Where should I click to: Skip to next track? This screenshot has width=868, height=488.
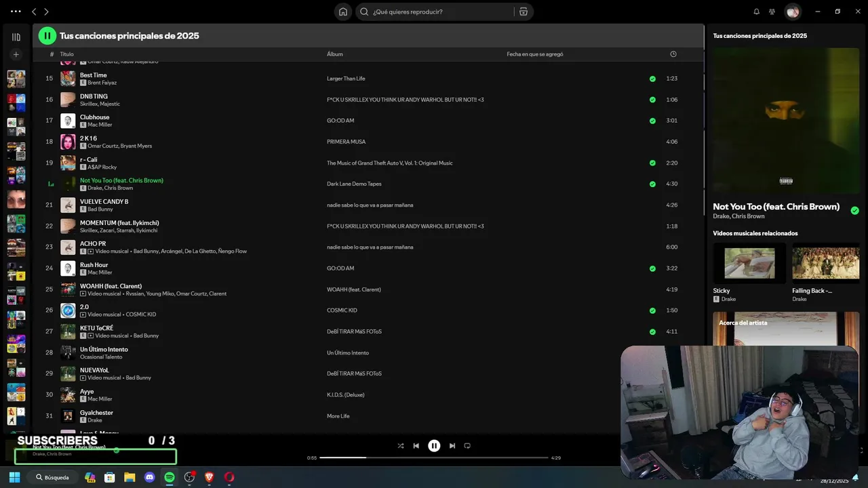[452, 446]
